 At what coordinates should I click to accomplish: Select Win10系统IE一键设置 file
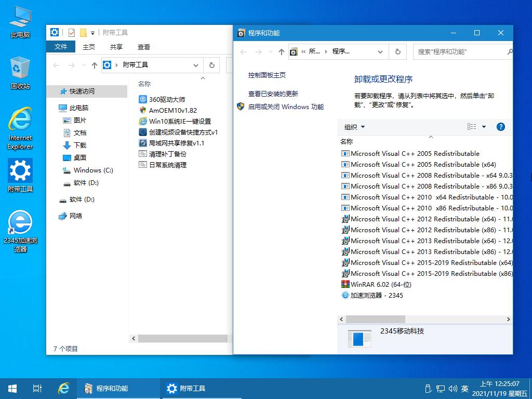click(x=175, y=121)
